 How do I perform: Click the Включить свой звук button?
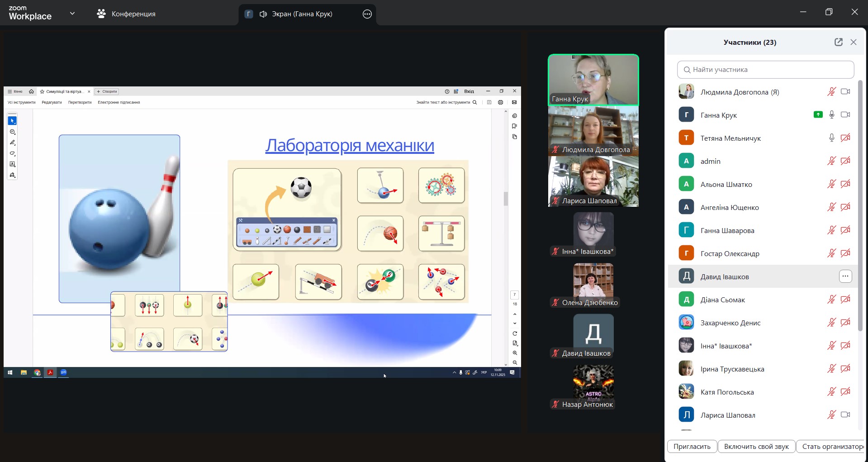756,446
